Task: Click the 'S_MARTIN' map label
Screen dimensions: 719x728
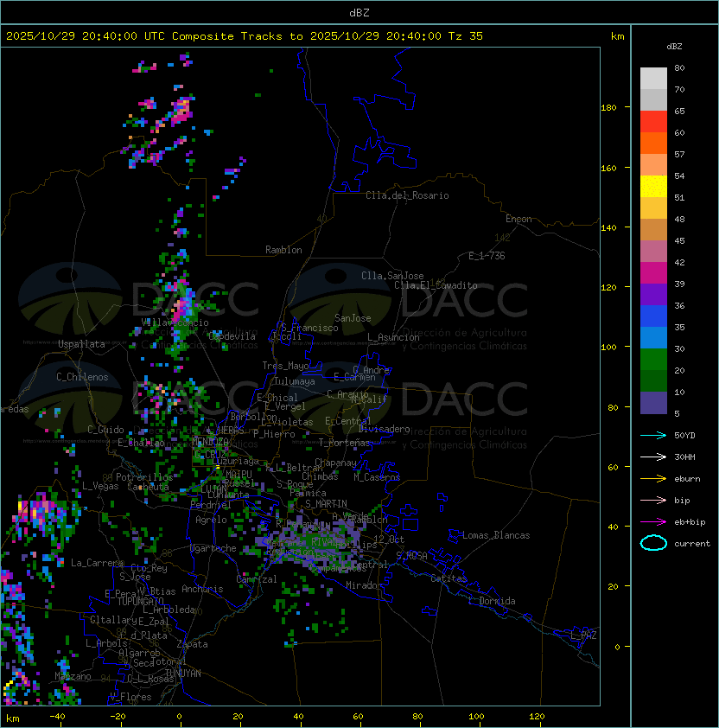Action: point(326,504)
